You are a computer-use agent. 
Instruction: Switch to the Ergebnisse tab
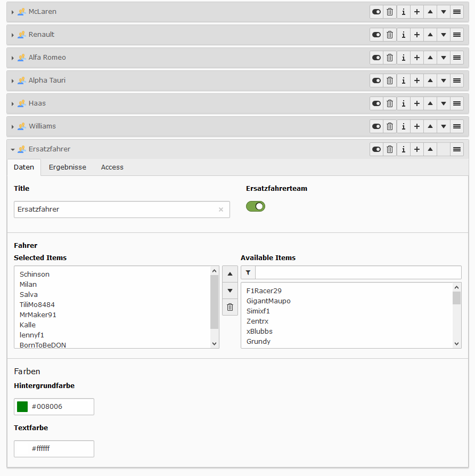click(x=68, y=167)
